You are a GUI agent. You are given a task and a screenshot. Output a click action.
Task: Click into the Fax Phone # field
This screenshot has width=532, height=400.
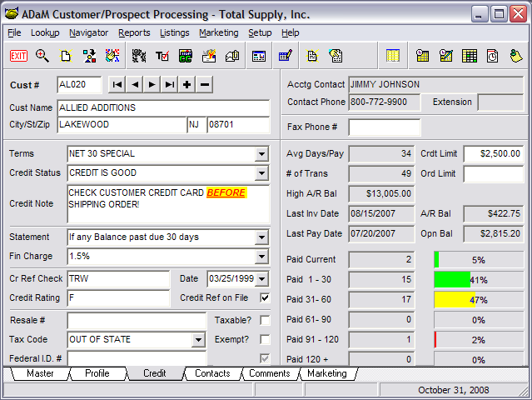tap(384, 127)
